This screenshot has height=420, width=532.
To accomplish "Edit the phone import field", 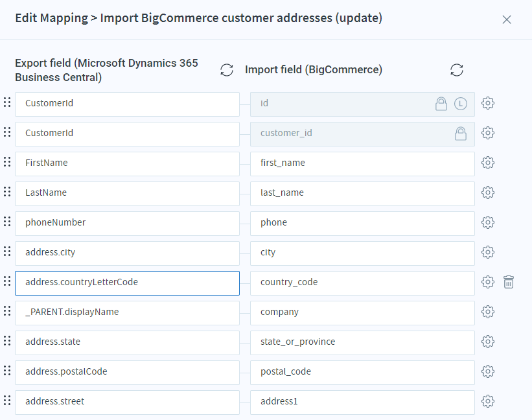I will click(362, 224).
